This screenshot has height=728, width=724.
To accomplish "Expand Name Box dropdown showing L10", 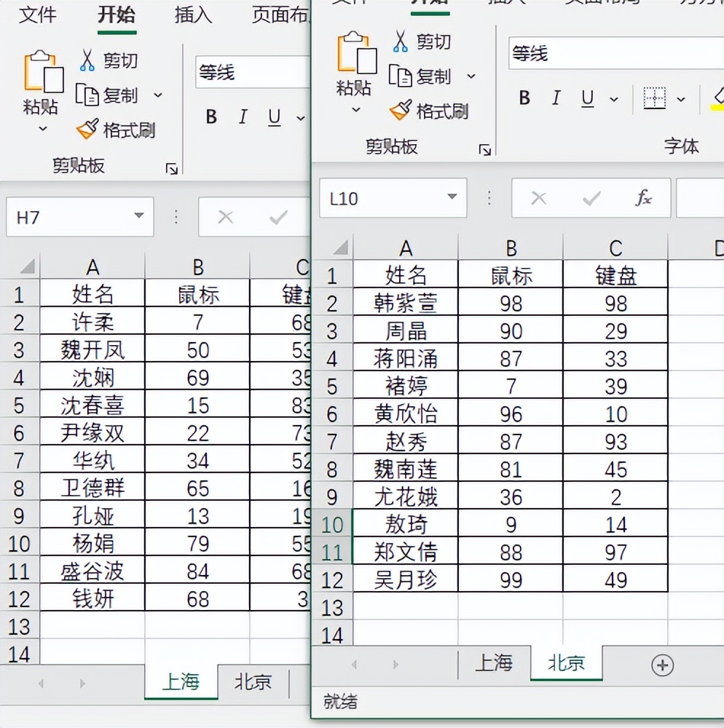I will point(452,197).
